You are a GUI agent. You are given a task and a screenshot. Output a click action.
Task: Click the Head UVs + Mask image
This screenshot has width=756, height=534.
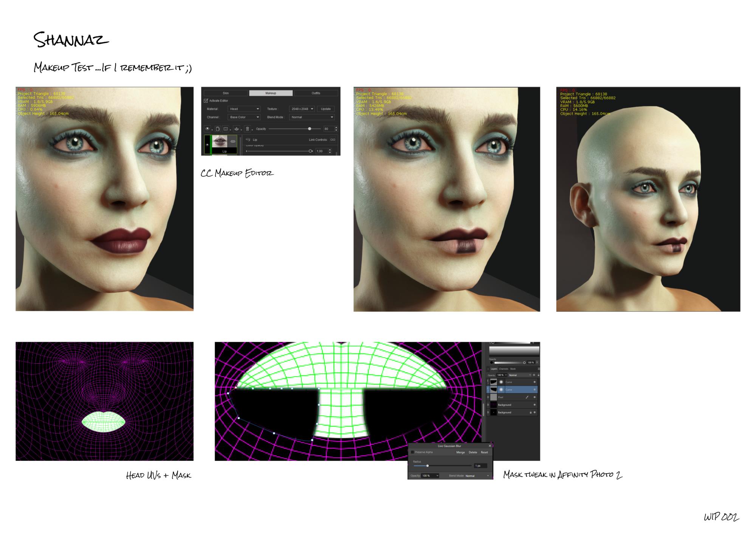click(104, 401)
